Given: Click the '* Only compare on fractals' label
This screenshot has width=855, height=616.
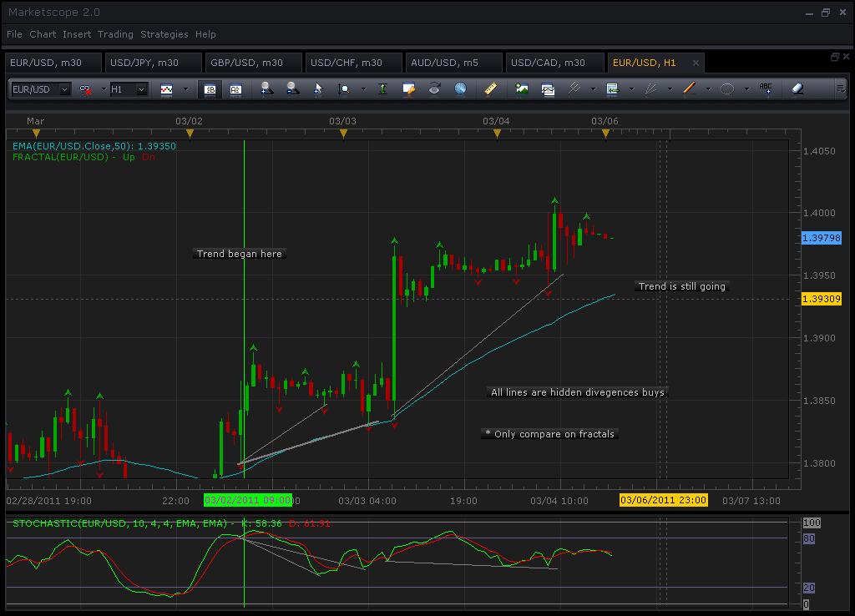Looking at the screenshot, I should 549,435.
